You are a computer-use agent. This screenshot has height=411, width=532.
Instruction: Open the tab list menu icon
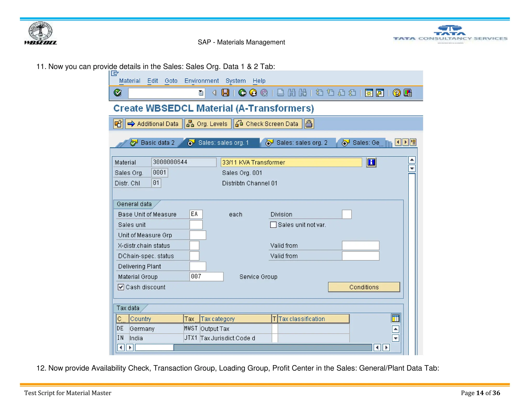click(413, 142)
